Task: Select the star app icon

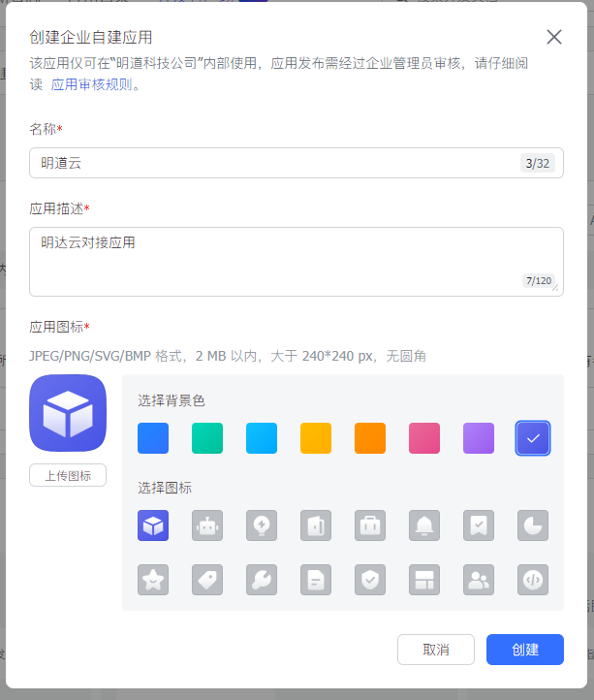Action: click(x=153, y=580)
